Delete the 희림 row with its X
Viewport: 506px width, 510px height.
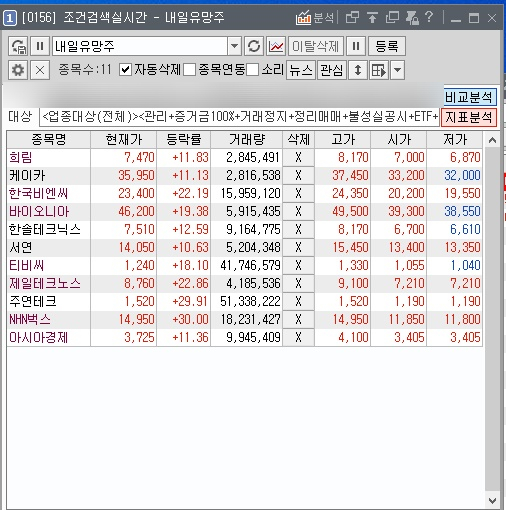click(x=298, y=157)
